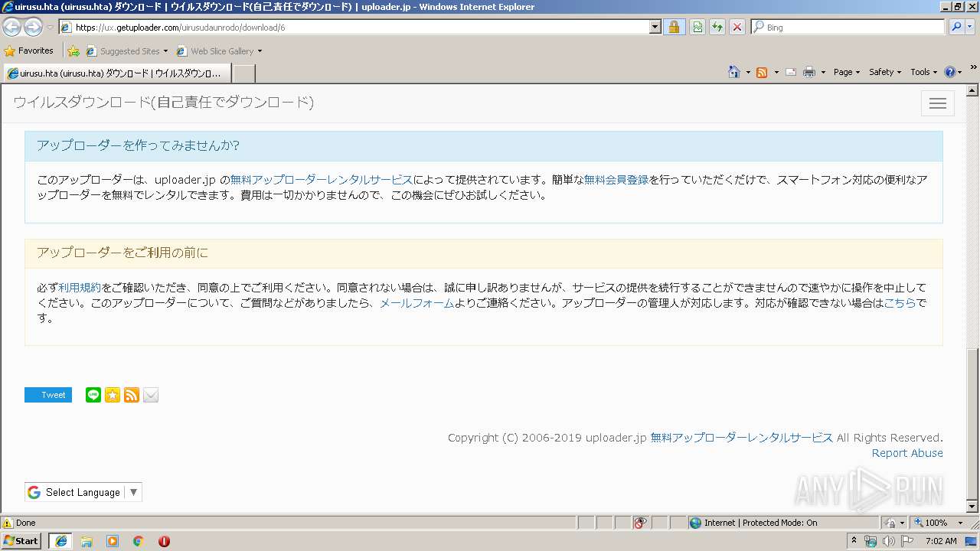Go forward with the browser Forward arrow
980x551 pixels.
click(x=33, y=27)
